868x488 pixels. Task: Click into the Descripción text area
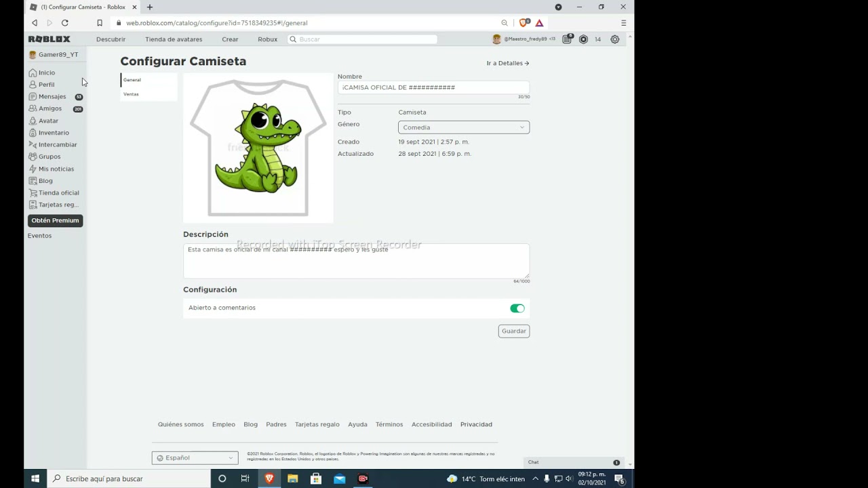coord(356,261)
